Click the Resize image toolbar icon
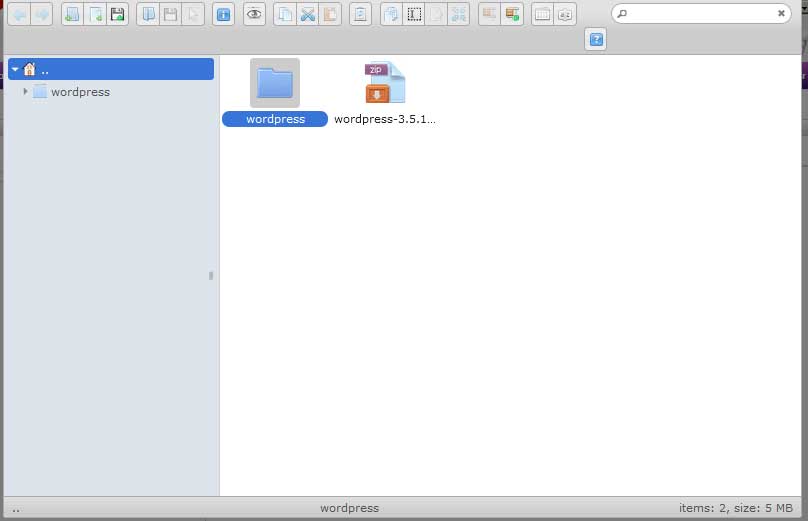The width and height of the screenshot is (808, 521). click(x=459, y=14)
